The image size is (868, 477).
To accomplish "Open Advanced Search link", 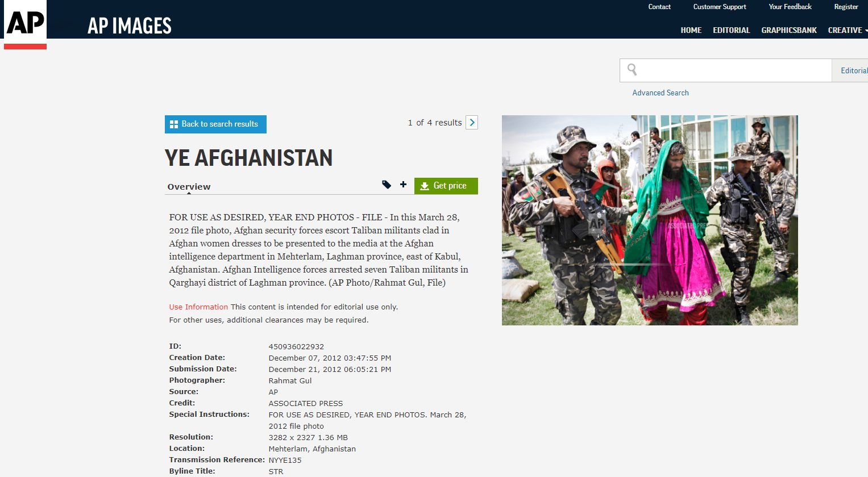I will 661,93.
